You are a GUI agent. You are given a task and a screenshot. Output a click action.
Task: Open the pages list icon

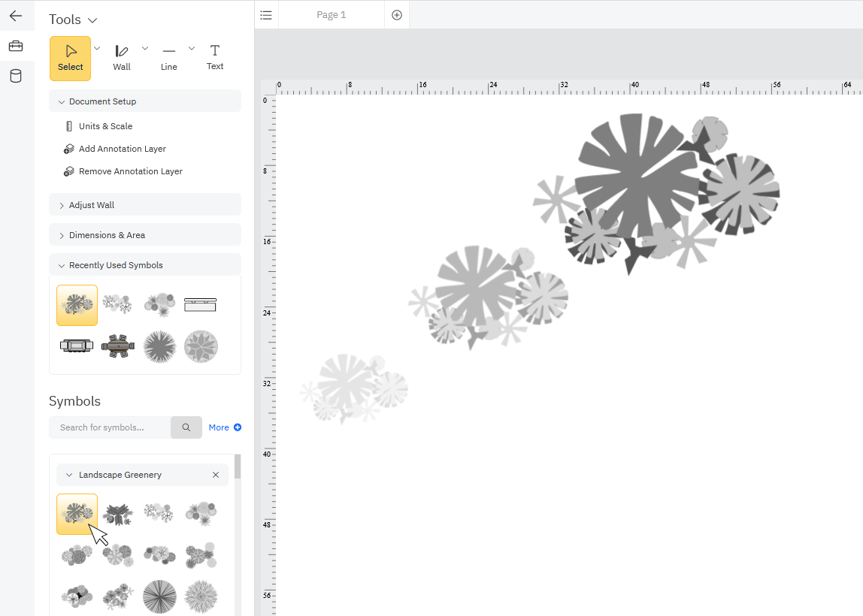click(x=266, y=14)
